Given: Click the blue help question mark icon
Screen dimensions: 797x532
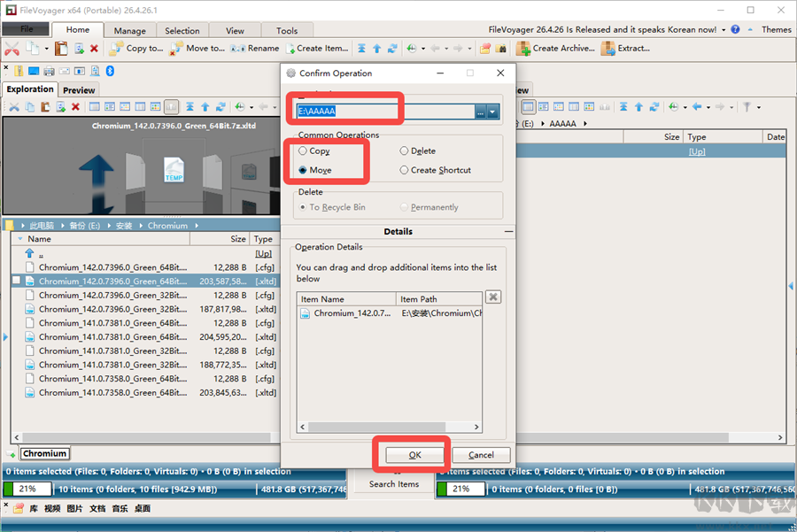Looking at the screenshot, I should (735, 29).
